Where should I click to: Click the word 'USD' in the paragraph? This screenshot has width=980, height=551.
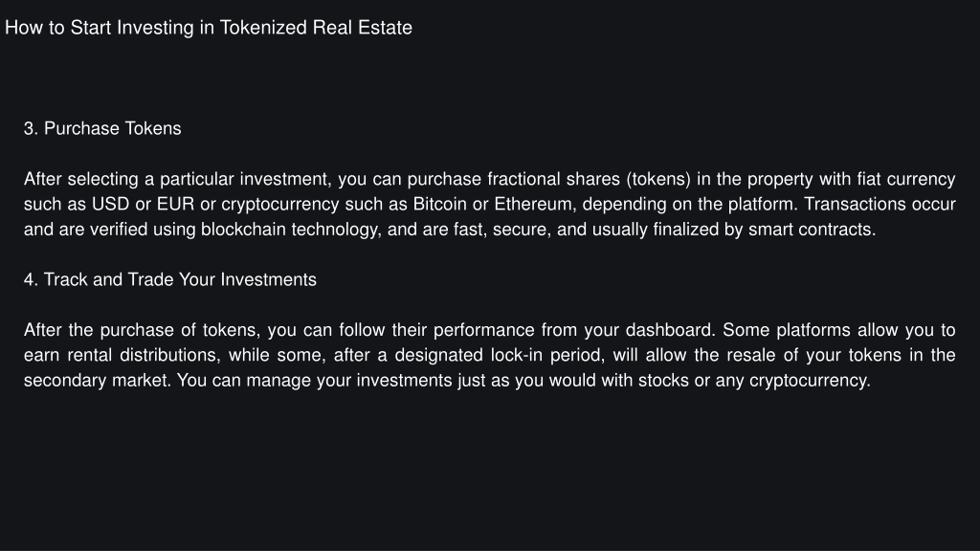[111, 205]
